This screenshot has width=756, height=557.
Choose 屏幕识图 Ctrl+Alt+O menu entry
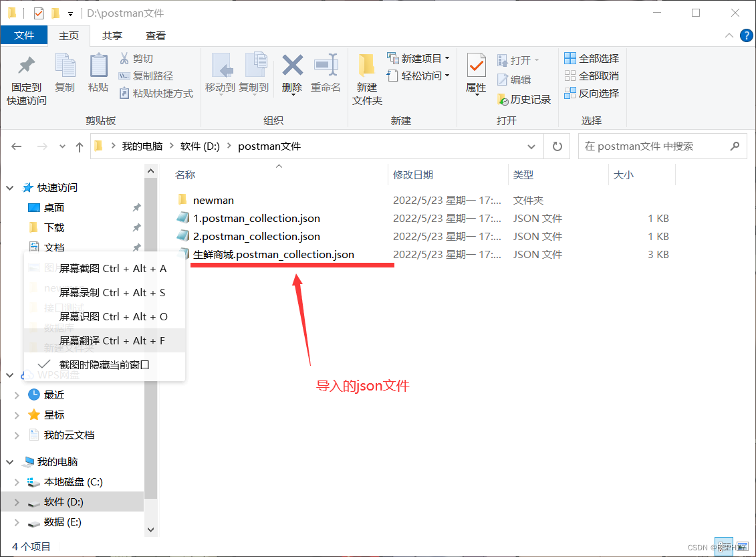point(104,317)
